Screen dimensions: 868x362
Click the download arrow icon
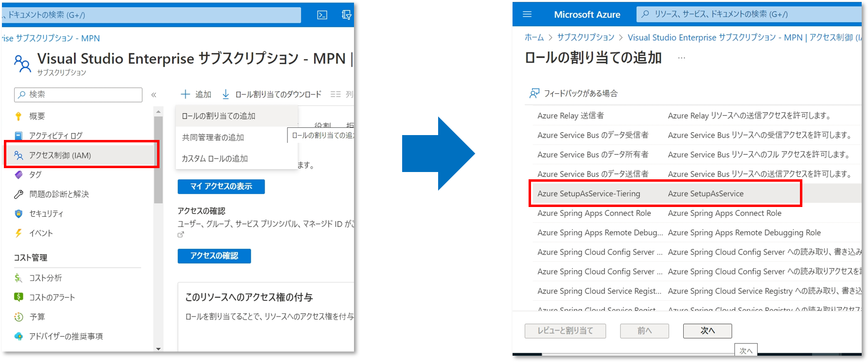pos(226,94)
